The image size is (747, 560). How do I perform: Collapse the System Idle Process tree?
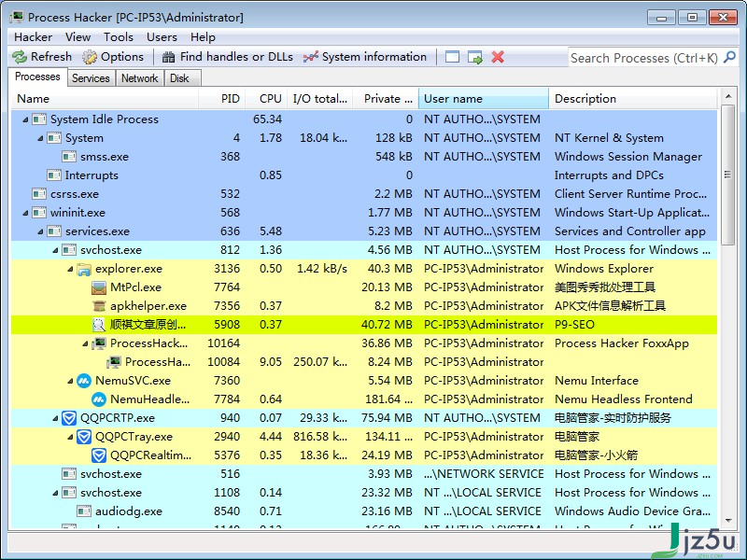25,119
